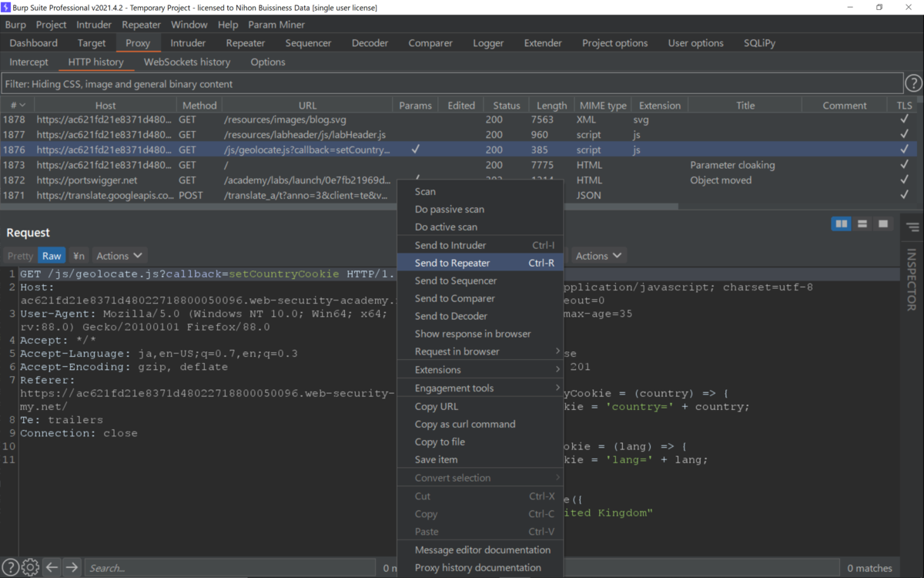Select Do active scan
Screen dimensions: 924x578
tap(480, 227)
